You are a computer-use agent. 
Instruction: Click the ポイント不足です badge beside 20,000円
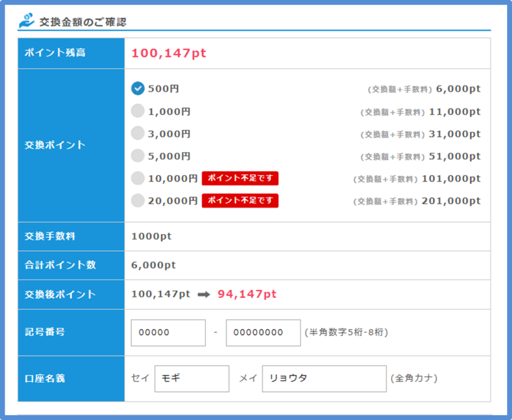[x=240, y=201]
